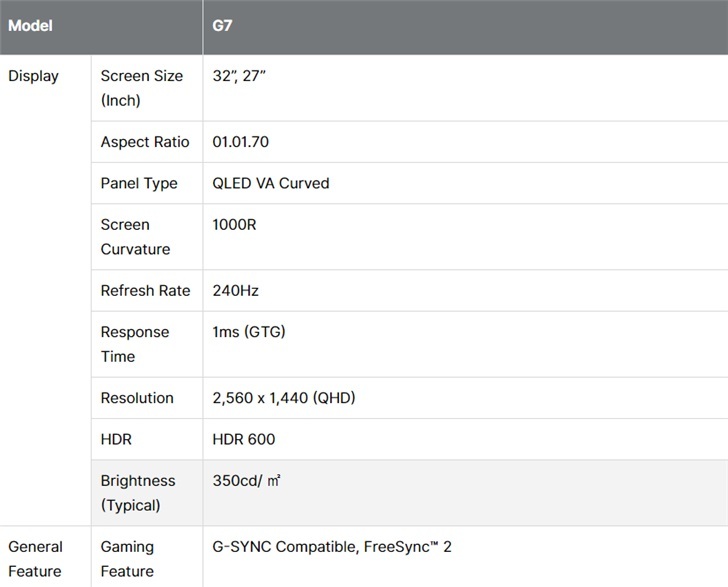The width and height of the screenshot is (728, 587).
Task: Click the Screen Curvature label
Action: click(135, 237)
